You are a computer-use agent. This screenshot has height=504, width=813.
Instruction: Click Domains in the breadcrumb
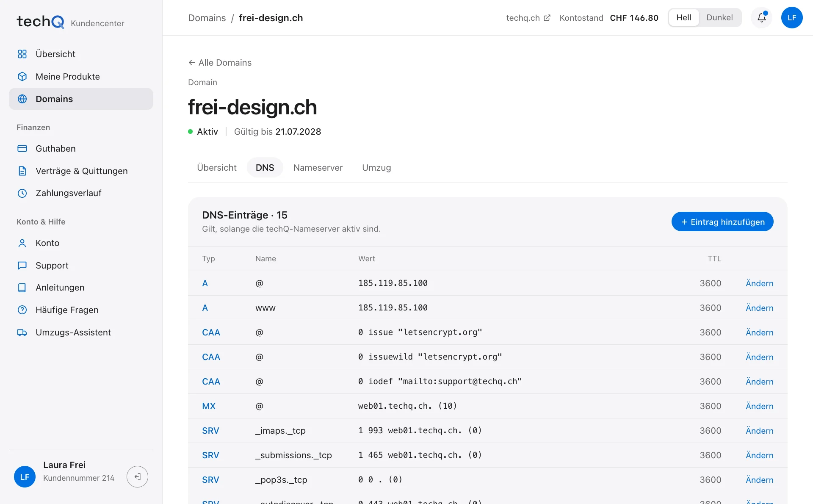click(207, 18)
